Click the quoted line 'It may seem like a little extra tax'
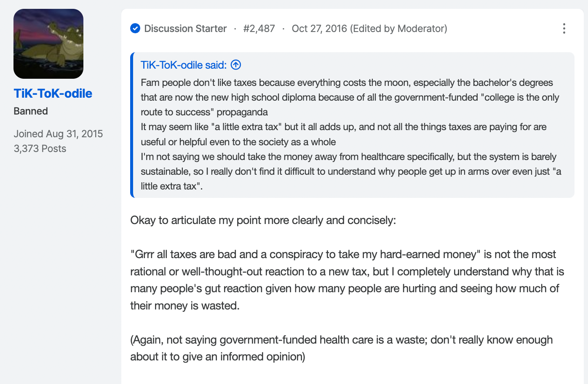 pos(344,134)
